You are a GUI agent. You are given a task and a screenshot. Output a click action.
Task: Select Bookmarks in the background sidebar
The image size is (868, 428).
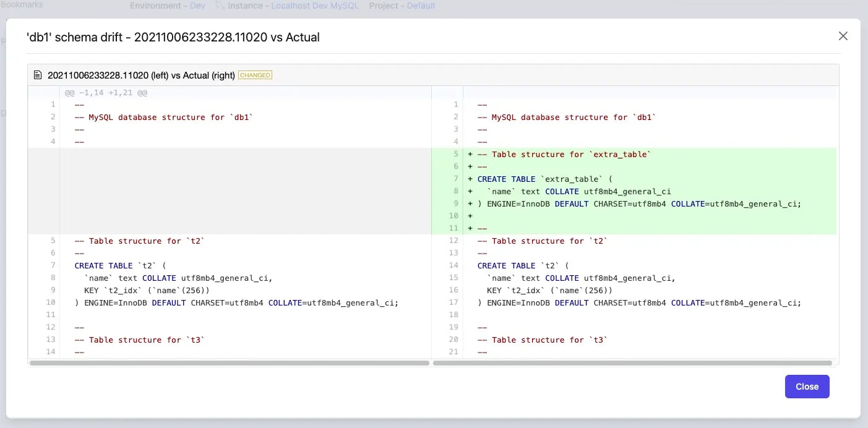[x=22, y=4]
